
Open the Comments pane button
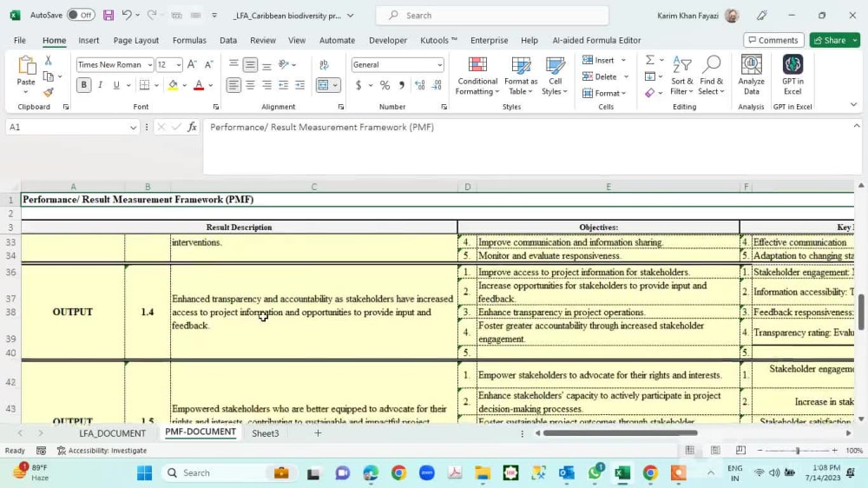point(773,40)
